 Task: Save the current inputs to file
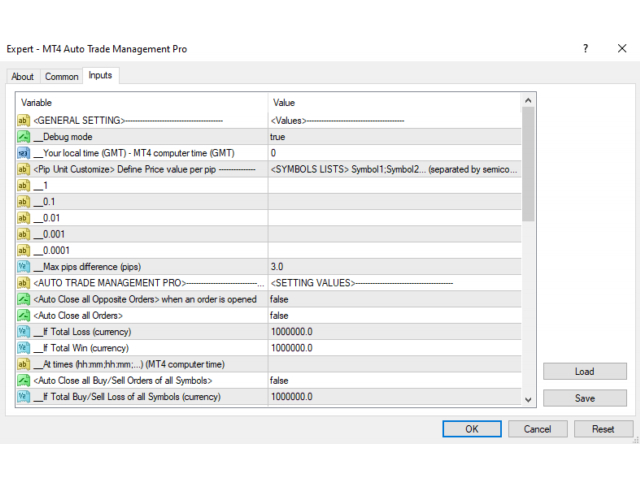click(x=584, y=398)
